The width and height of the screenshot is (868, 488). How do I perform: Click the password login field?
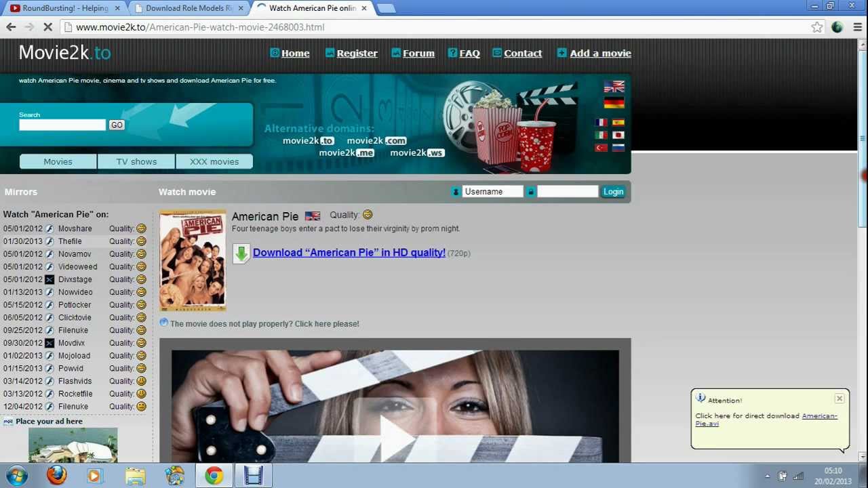coord(568,192)
